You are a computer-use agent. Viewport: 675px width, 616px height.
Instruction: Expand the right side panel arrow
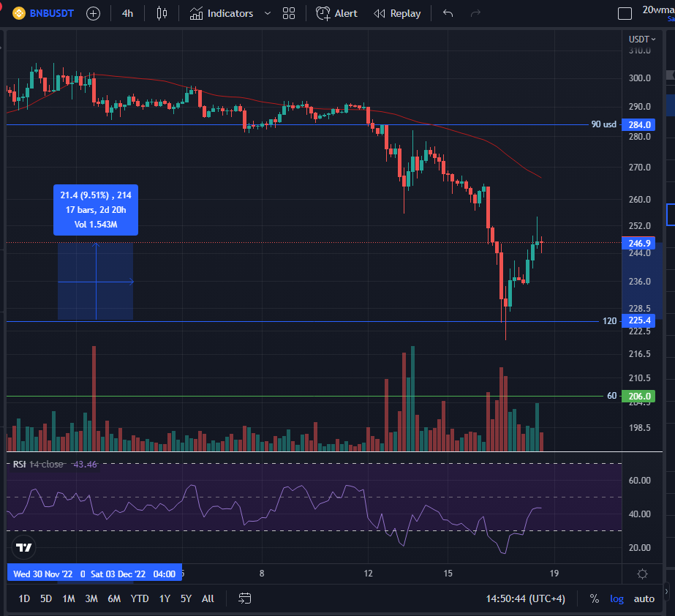pos(667,591)
